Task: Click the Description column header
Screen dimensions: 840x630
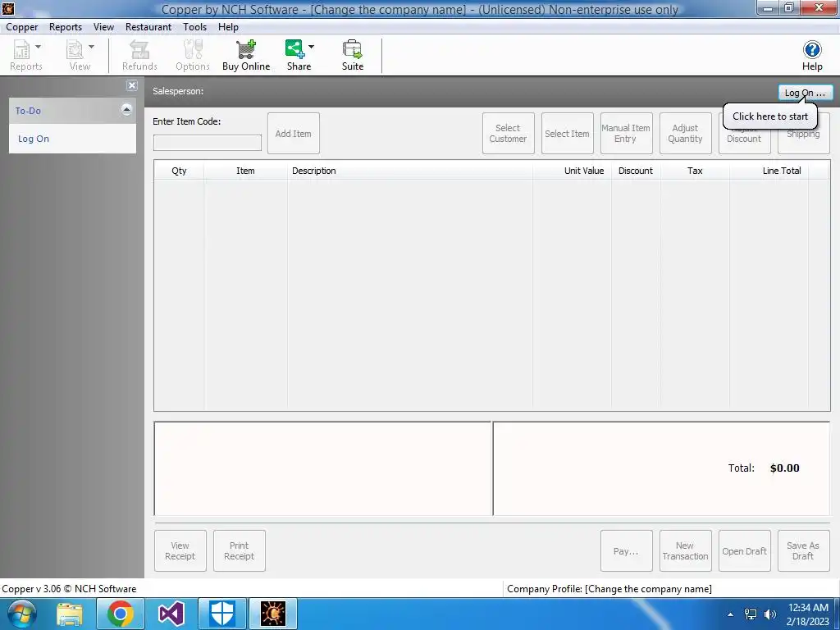Action: pyautogui.click(x=410, y=171)
